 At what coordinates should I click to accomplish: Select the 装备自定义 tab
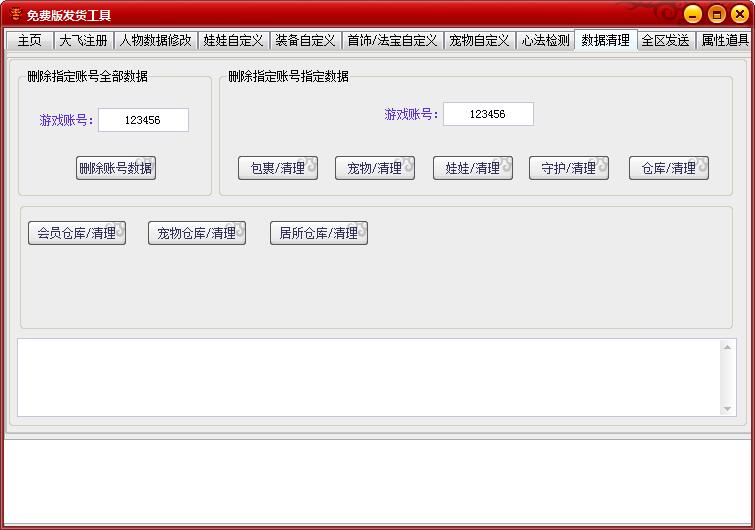click(305, 41)
